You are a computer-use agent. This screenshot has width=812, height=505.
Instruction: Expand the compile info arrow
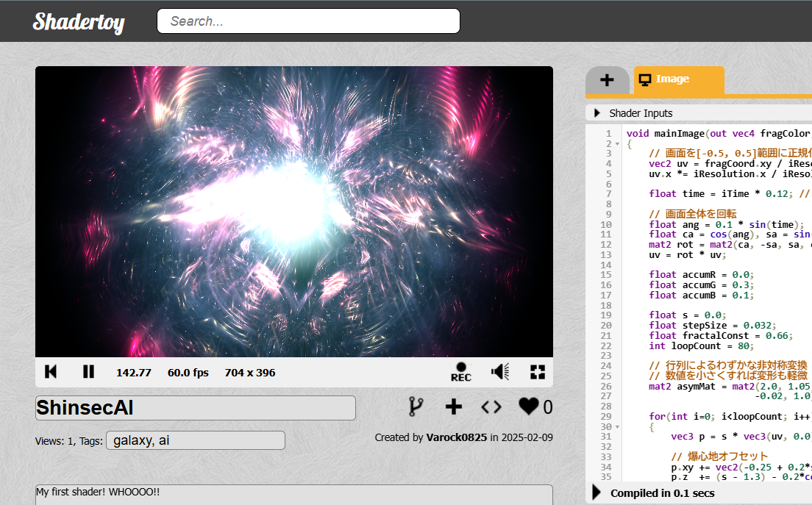[x=597, y=493]
